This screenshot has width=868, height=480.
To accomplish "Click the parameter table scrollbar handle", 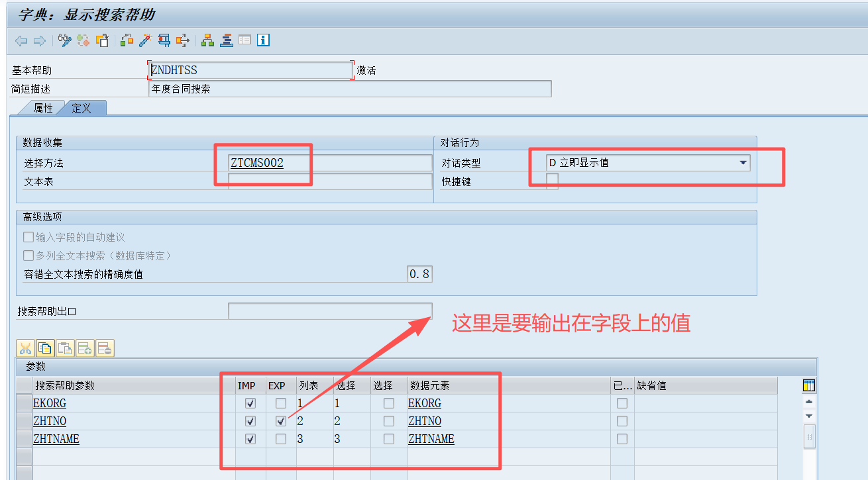I will point(809,436).
